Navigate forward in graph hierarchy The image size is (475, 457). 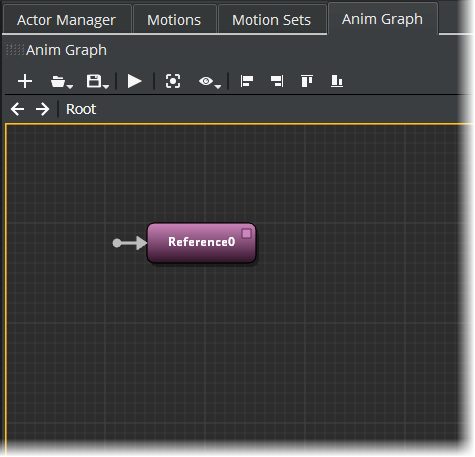click(x=43, y=109)
